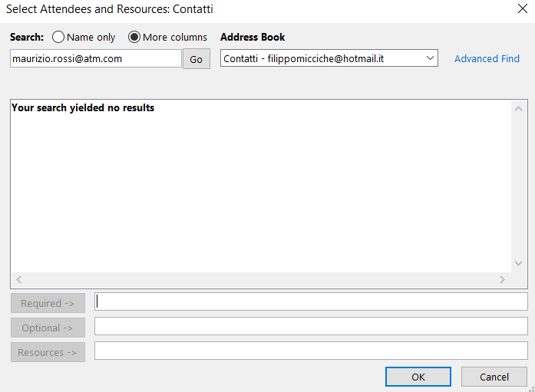Click the Go search button

tap(196, 59)
